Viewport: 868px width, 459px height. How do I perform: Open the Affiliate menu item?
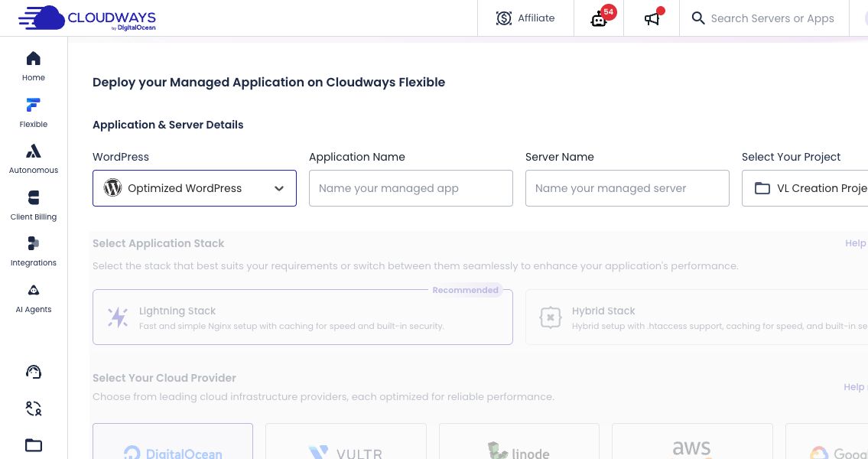[526, 18]
